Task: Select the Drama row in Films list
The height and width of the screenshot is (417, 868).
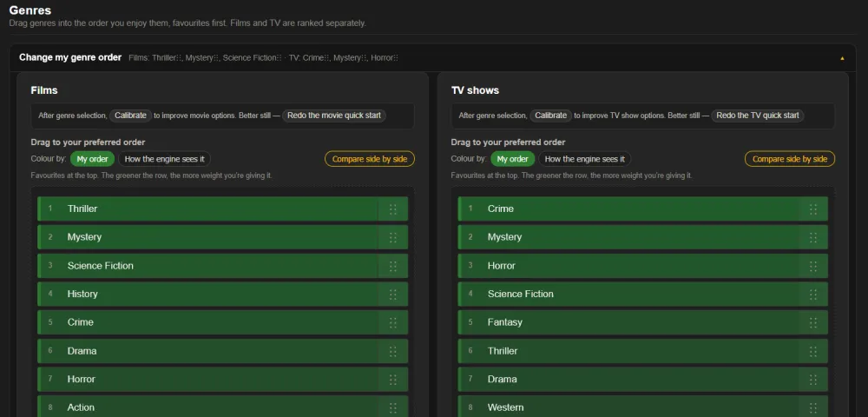Action: pos(222,351)
